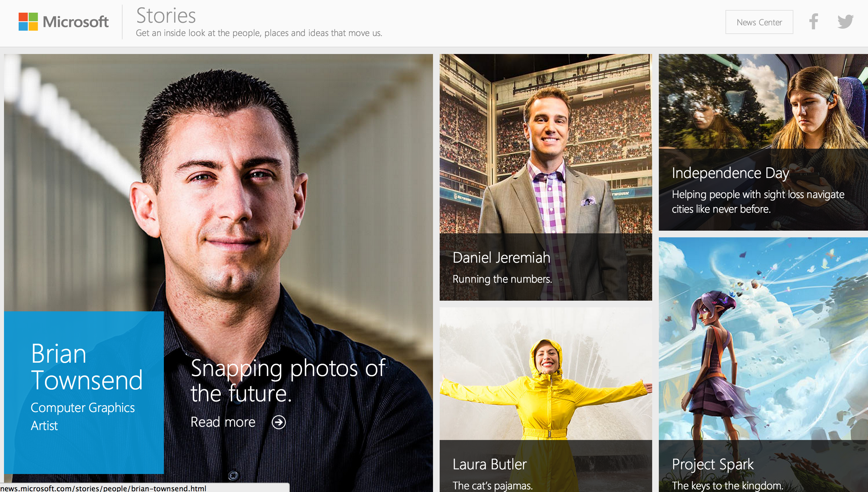Click the News Center button
The image size is (868, 492).
[759, 22]
